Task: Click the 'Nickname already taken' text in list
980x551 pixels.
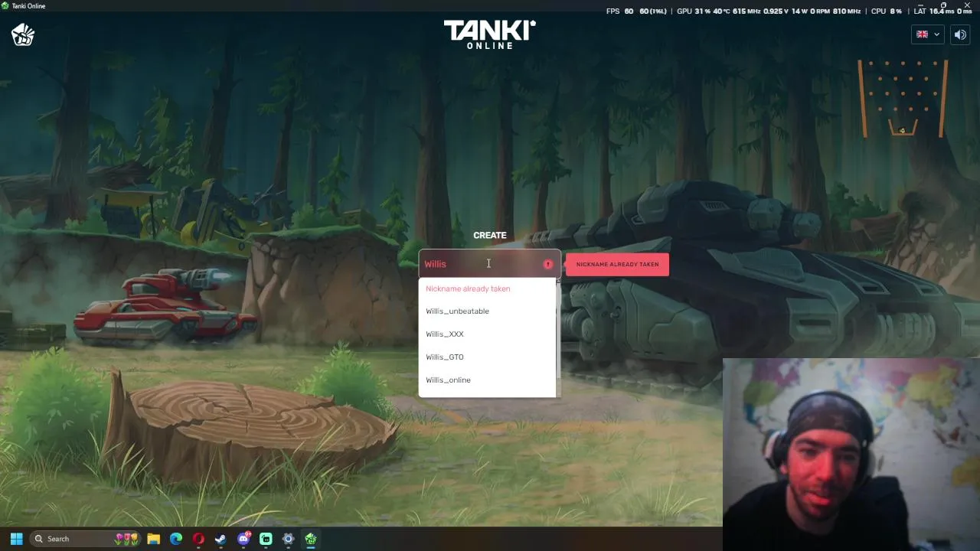Action: click(x=468, y=289)
